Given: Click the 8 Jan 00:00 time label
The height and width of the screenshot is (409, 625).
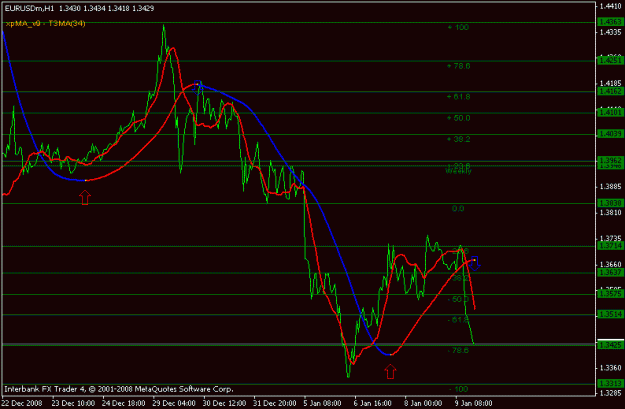Looking at the screenshot, I should (423, 403).
